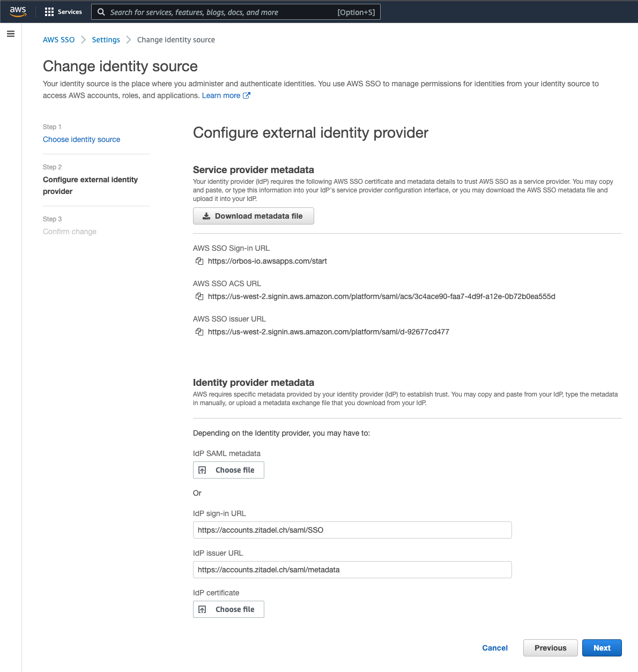Click the Previous button
Image resolution: width=638 pixels, height=672 pixels.
(550, 647)
